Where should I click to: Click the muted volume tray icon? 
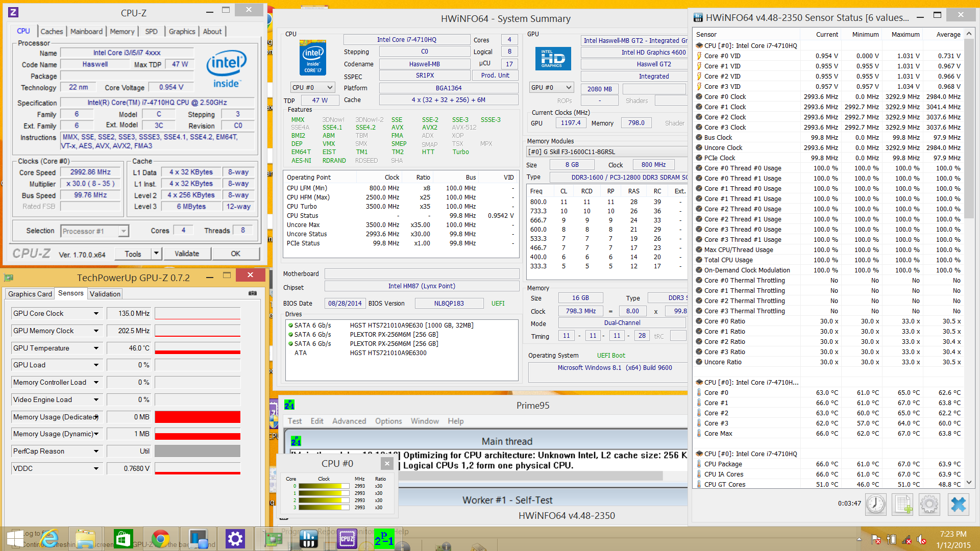[x=921, y=539]
